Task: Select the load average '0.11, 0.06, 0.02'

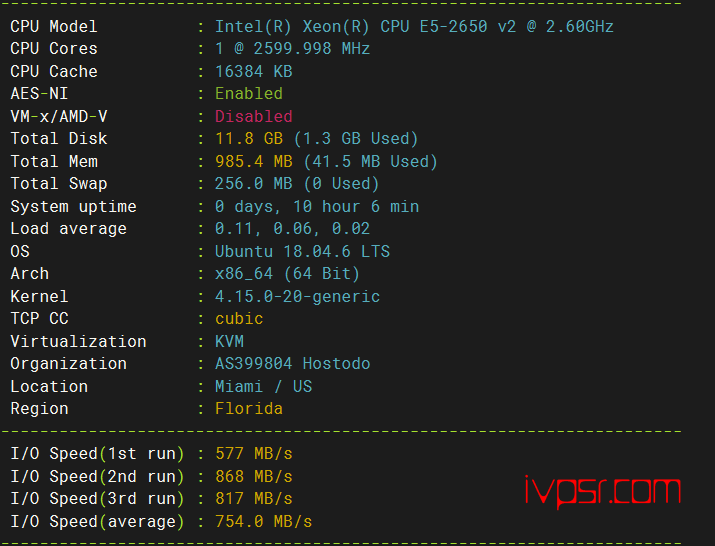Action: pos(292,229)
